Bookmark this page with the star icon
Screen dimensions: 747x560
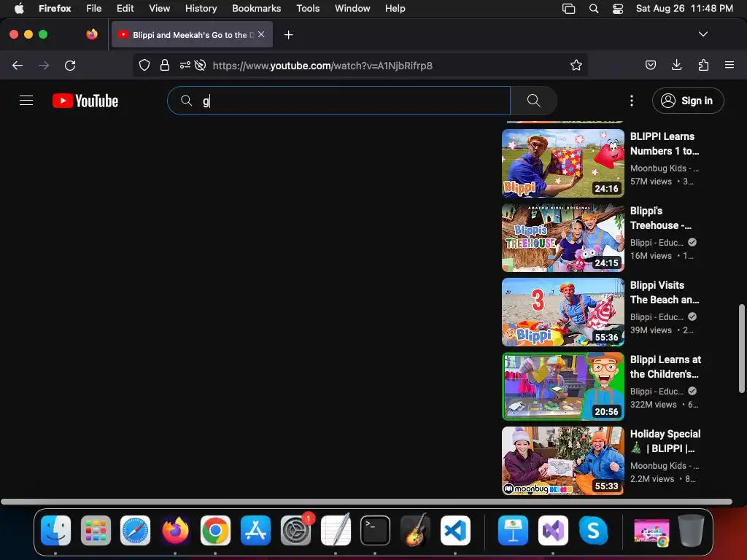576,65
